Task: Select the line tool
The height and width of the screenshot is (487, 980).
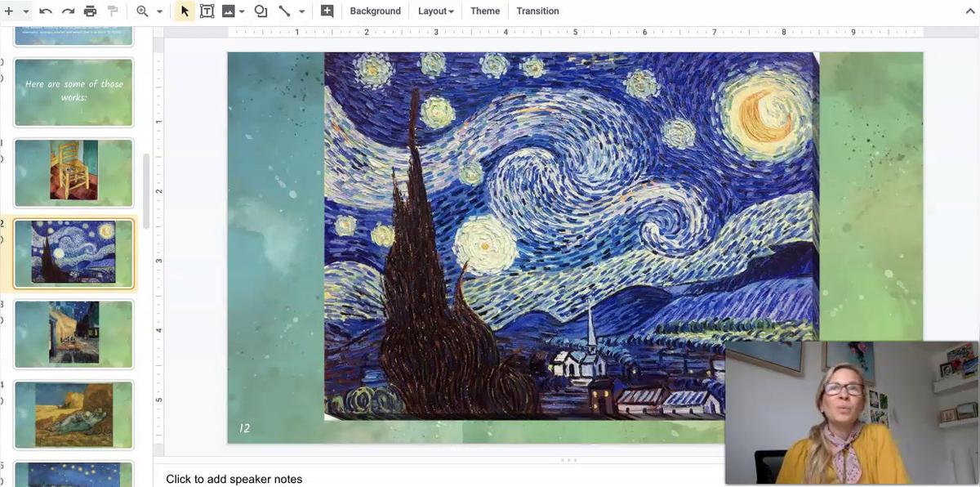Action: [x=284, y=11]
